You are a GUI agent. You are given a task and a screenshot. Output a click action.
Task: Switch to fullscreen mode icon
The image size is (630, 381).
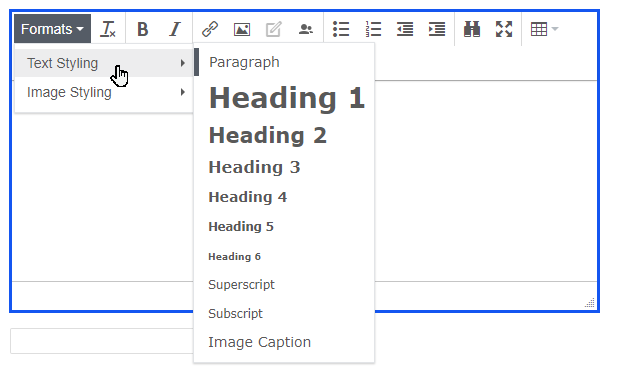tap(504, 29)
